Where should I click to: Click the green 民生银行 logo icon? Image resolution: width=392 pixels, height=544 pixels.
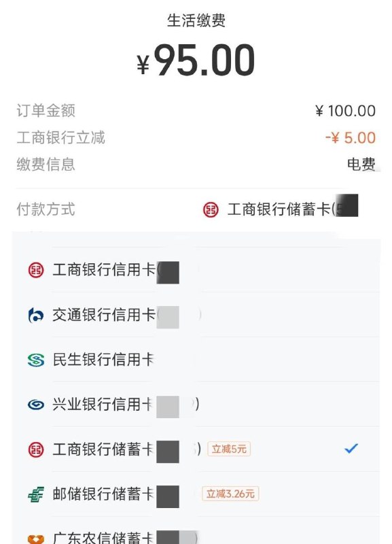[x=35, y=359]
